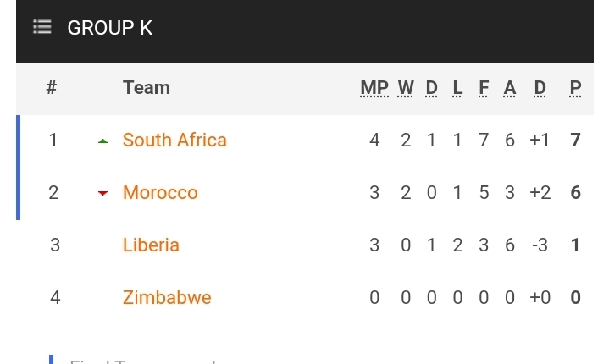The height and width of the screenshot is (364, 609).
Task: Click the Team column header
Action: click(x=146, y=87)
